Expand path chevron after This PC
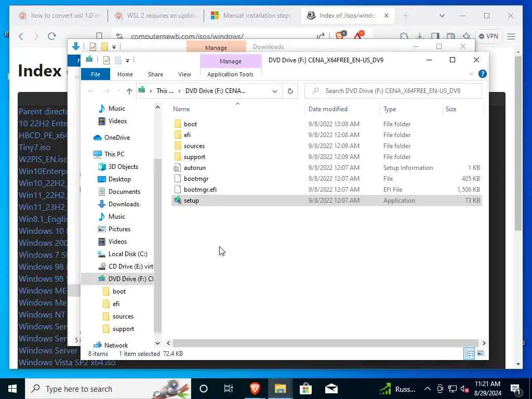 [179, 91]
